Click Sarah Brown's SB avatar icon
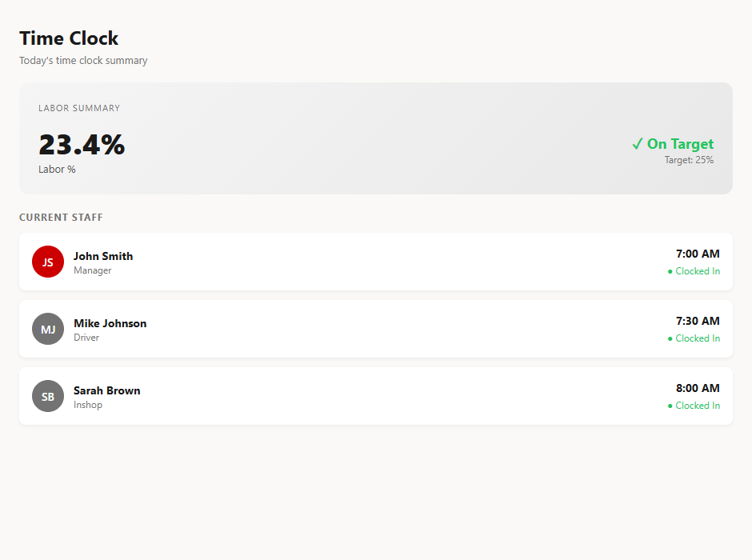Image resolution: width=752 pixels, height=560 pixels. (x=47, y=396)
